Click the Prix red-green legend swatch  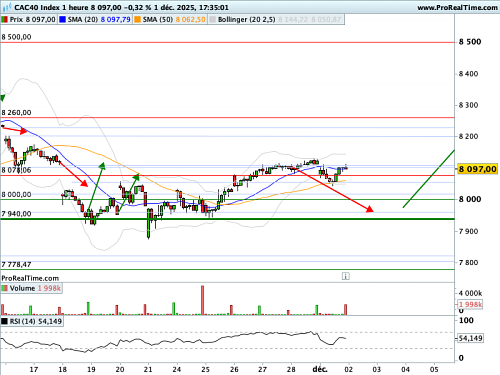(x=5, y=20)
